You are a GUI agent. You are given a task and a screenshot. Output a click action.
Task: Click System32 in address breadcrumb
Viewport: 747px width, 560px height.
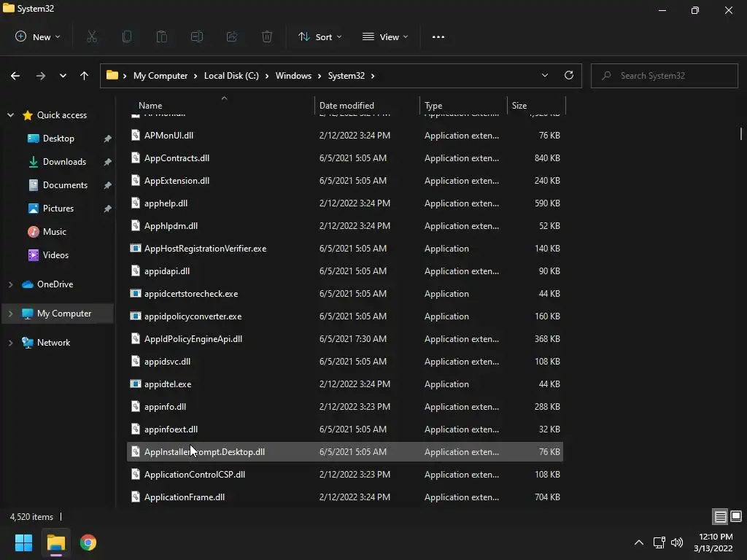point(347,76)
